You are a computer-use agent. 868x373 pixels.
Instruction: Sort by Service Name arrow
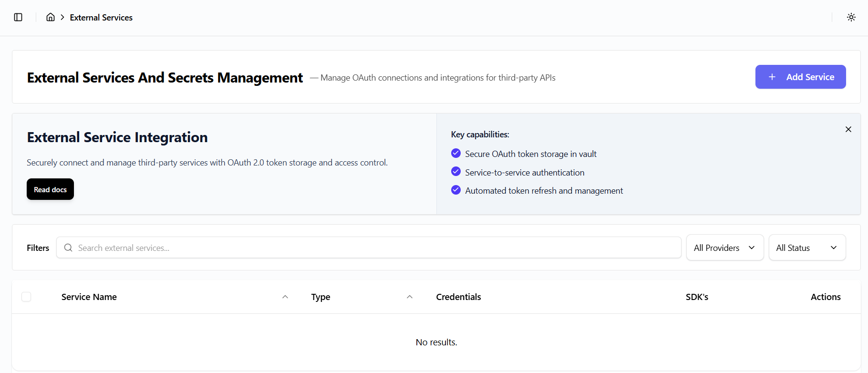pyautogui.click(x=285, y=297)
